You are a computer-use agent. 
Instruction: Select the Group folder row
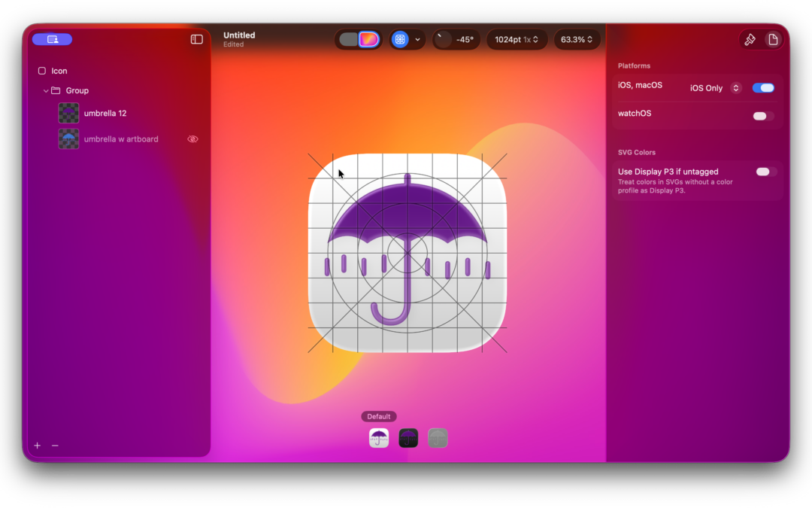119,91
